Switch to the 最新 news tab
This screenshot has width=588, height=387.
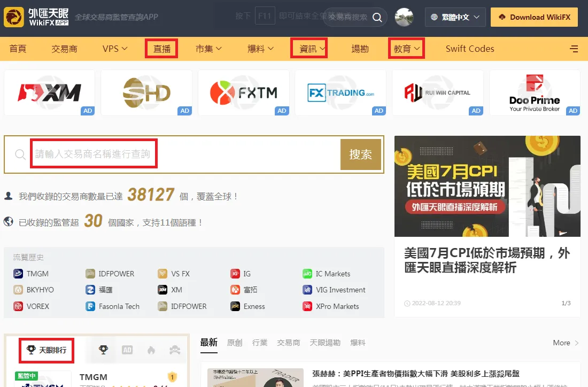coord(209,343)
